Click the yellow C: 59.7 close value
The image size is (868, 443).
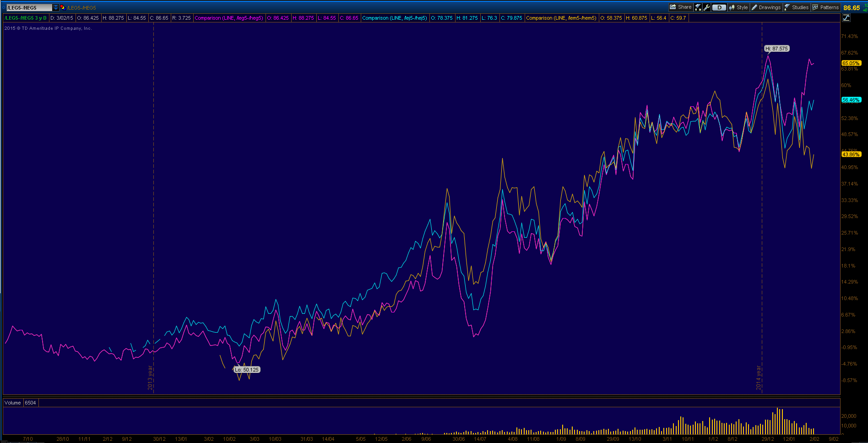pos(678,18)
